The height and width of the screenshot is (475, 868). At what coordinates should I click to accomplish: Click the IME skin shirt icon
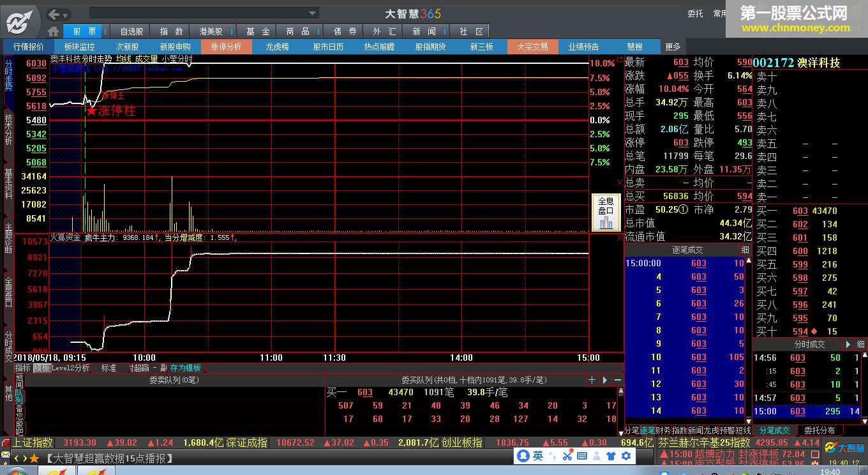coord(611,456)
